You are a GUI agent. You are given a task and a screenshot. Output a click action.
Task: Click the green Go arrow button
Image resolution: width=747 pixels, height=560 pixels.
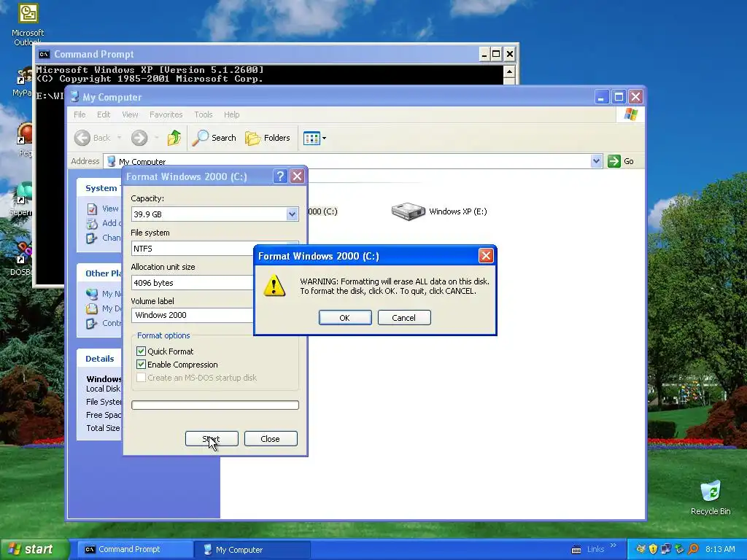coord(614,161)
